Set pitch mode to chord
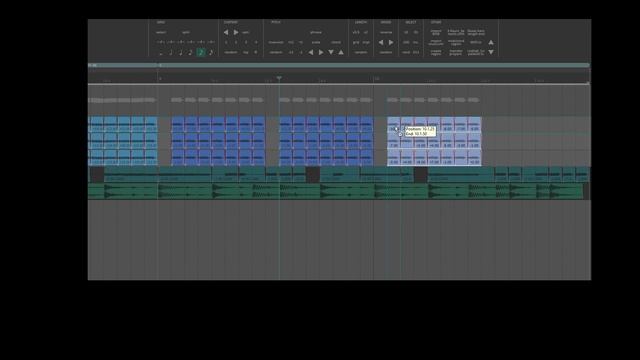This screenshot has width=640, height=360. point(336,42)
